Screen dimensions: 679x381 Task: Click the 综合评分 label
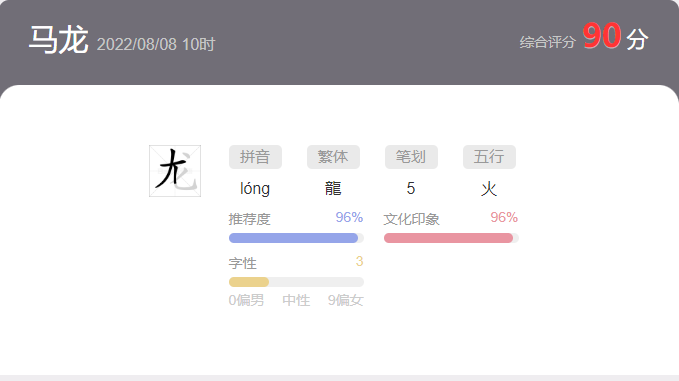pos(548,42)
